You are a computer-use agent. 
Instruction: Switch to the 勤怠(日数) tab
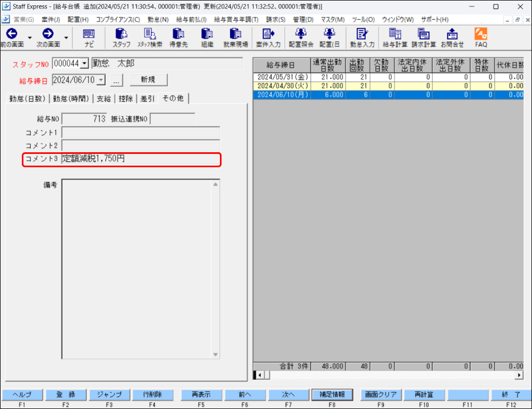coord(27,99)
